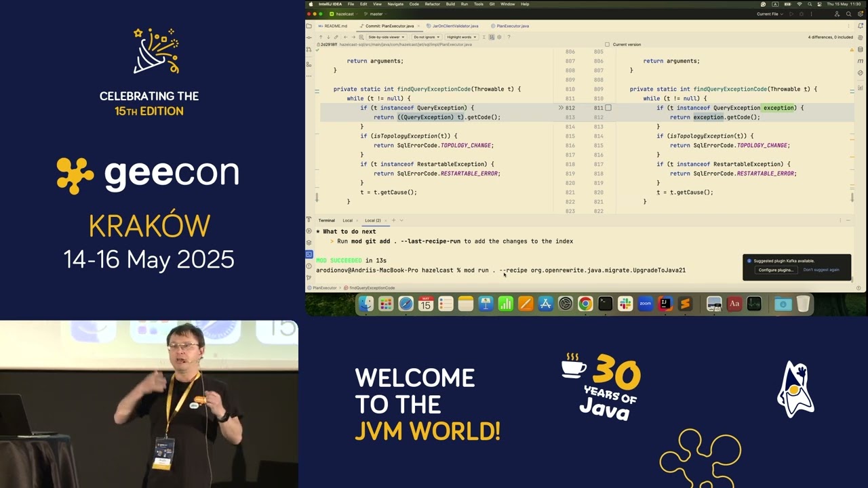The image size is (868, 488).
Task: Open Git tool window icon at bottom of left sidebar
Action: pos(309,277)
